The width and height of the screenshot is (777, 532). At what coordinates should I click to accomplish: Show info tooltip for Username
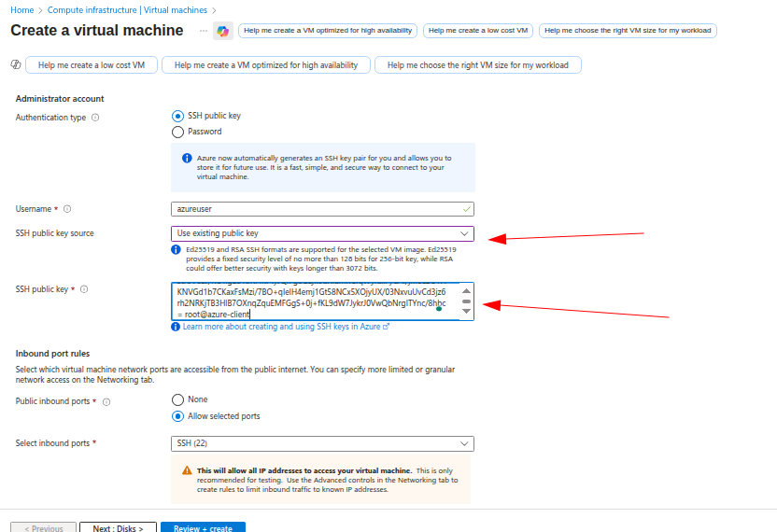[67, 209]
